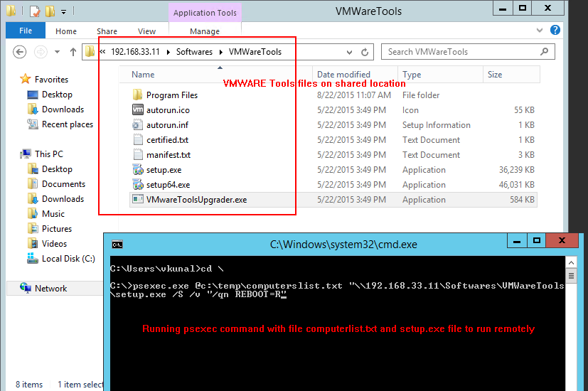Click the Back navigation arrow in Explorer
The width and height of the screenshot is (588, 391).
[19, 52]
